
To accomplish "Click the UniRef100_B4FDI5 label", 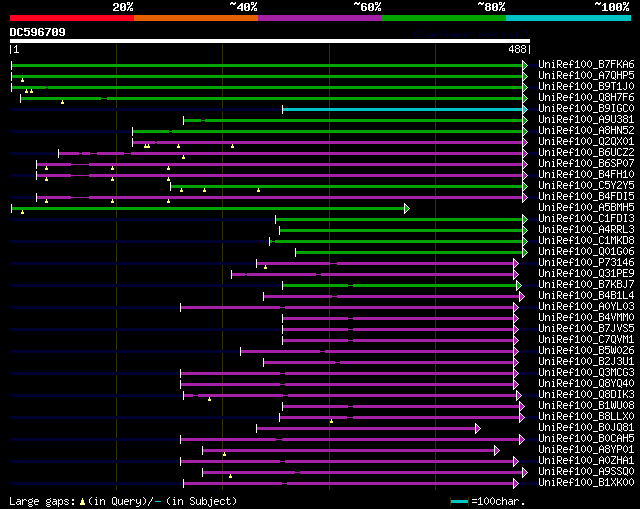I will point(586,196).
